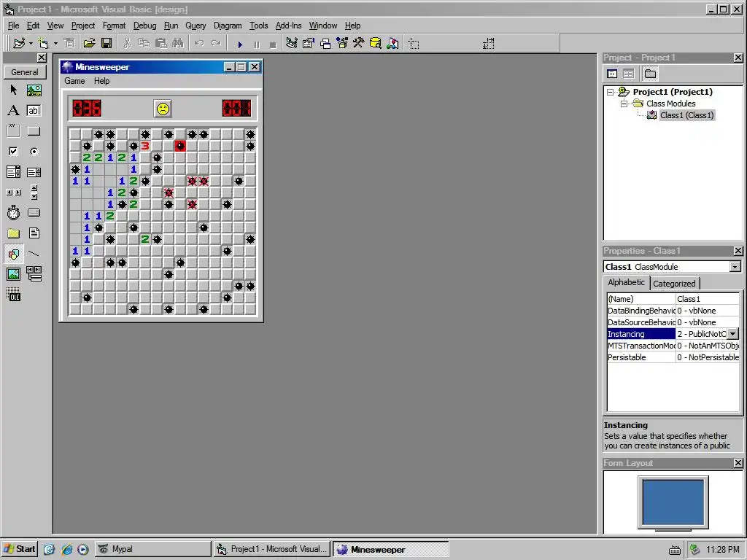The image size is (747, 560).
Task: Select the Shape control tool
Action: pyautogui.click(x=13, y=254)
